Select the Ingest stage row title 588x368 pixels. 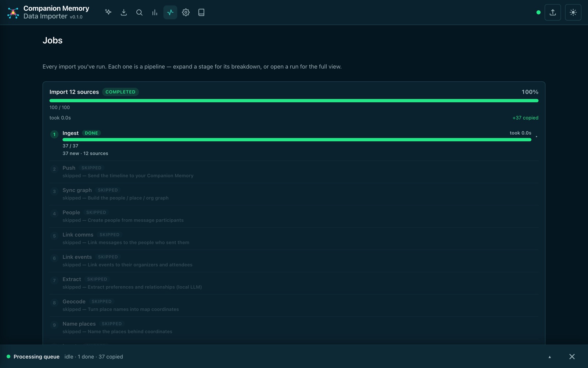pyautogui.click(x=71, y=133)
